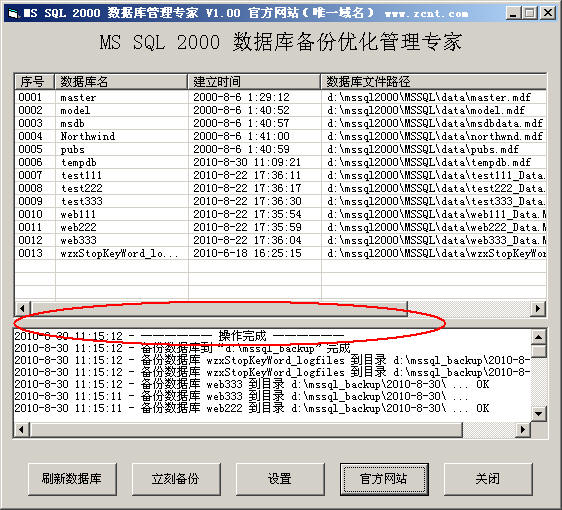Select the model database row
This screenshot has width=562, height=510.
pyautogui.click(x=281, y=110)
